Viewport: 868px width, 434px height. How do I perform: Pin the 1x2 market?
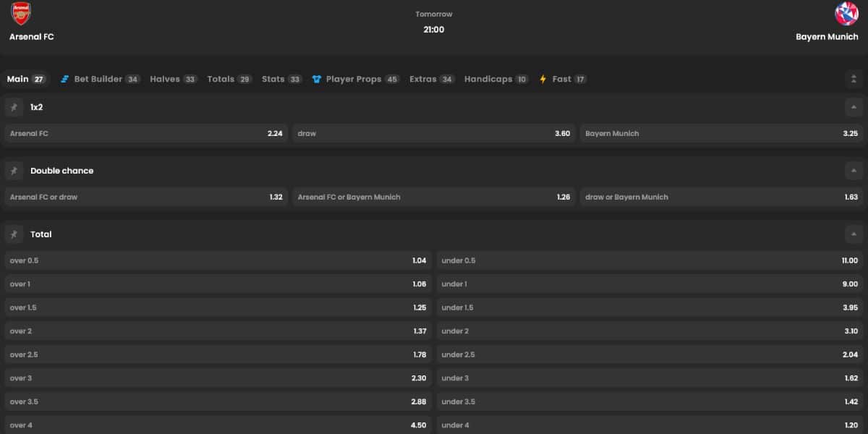(x=13, y=107)
